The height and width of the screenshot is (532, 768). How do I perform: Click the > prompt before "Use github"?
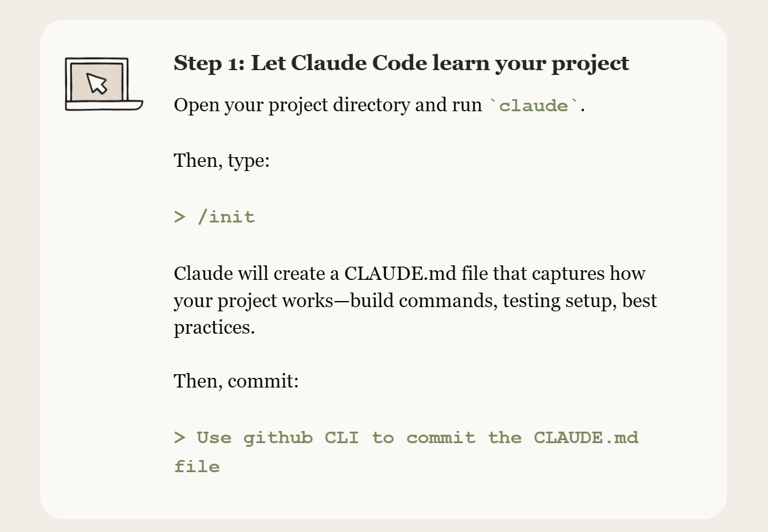click(180, 438)
